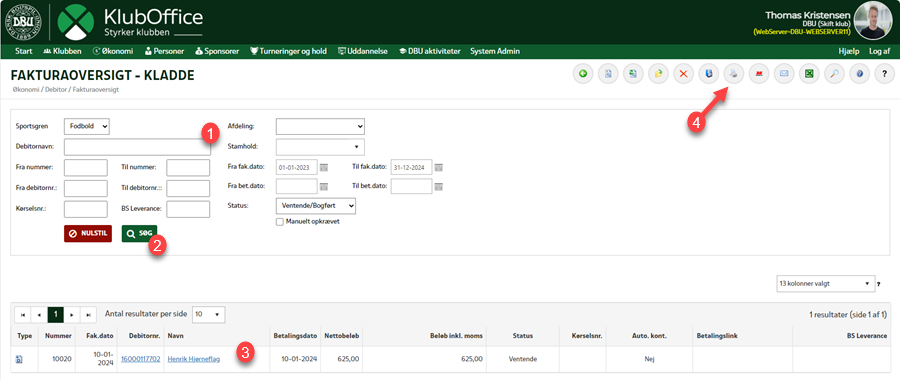Click the red NULSTIL button

(88, 234)
